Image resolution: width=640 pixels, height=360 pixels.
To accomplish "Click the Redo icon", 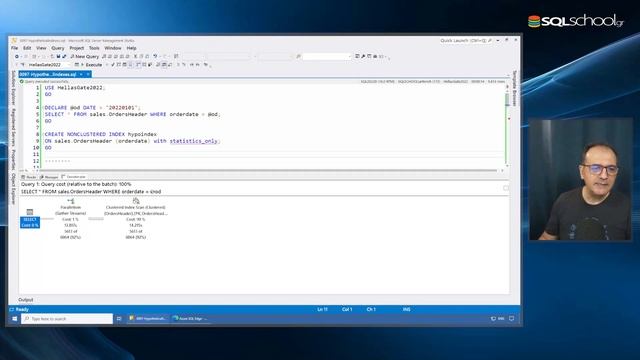I will pos(165,56).
